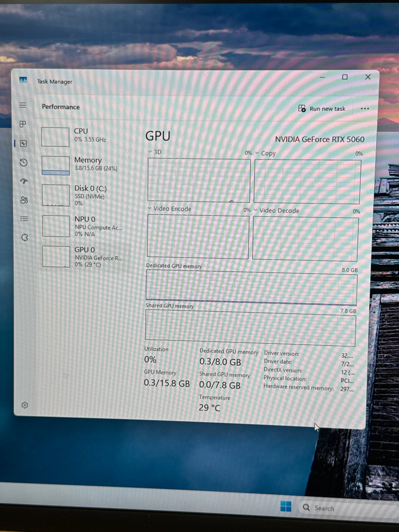
Task: Open the Details page icon
Action: coord(25,219)
